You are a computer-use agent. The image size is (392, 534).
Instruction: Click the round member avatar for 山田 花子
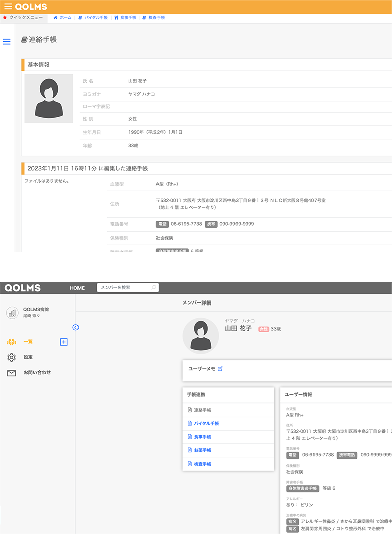[x=201, y=336]
